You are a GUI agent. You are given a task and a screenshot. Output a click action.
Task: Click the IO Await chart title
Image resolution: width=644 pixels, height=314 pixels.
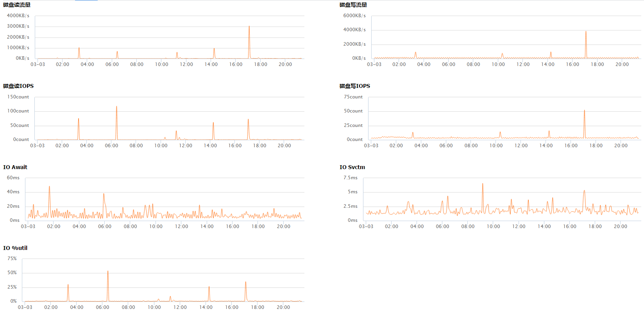[x=15, y=167]
